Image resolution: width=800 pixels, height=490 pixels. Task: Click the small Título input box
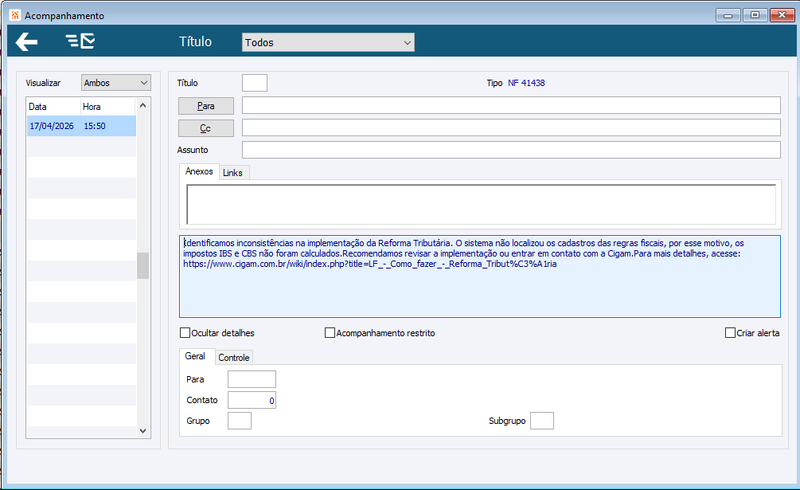[255, 83]
